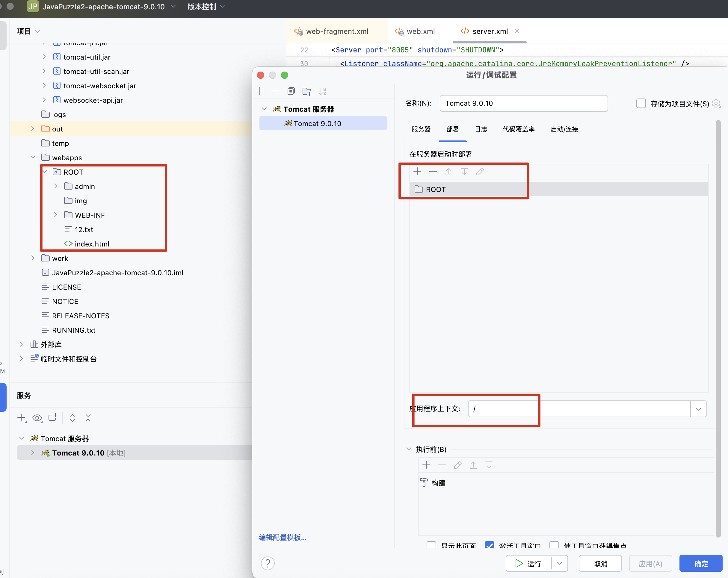The height and width of the screenshot is (578, 728).
Task: Click the help question mark button
Action: point(268,563)
